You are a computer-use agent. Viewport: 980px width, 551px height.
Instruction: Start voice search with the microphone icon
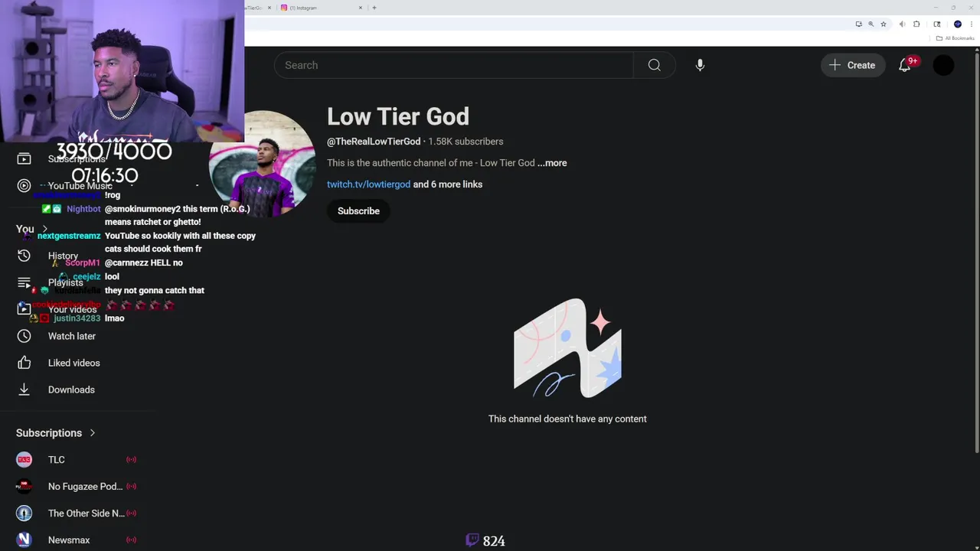(700, 65)
